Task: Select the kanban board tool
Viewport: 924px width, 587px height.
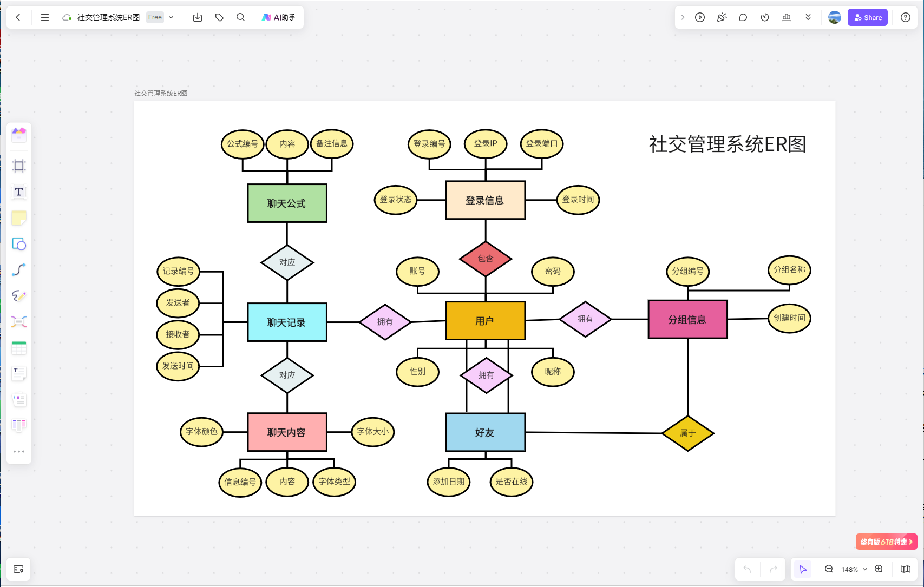Action: coord(19,426)
